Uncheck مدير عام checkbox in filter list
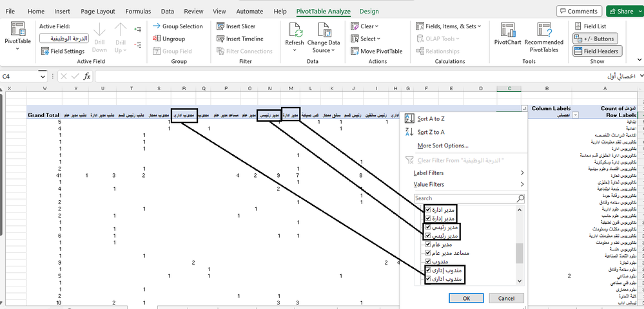Viewport: 644px width, 309px height. coord(429,245)
